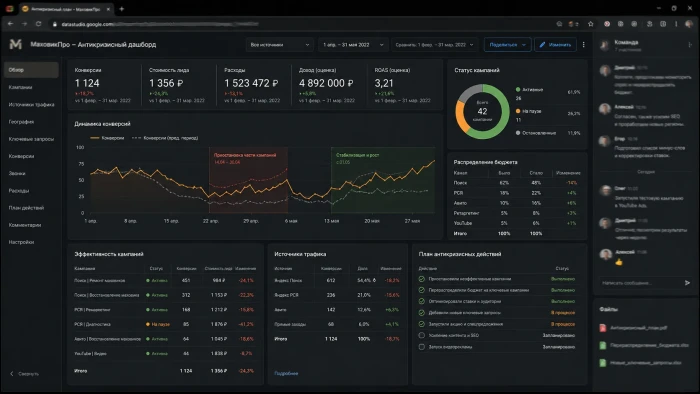Screen dimensions: 700x394
Task: Open the dashboard three-dot more menu
Action: 583,45
